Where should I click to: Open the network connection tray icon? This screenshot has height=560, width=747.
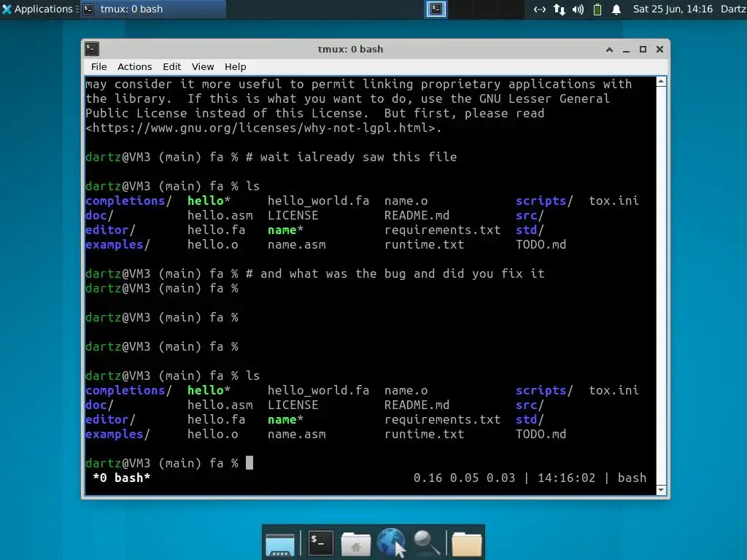pyautogui.click(x=539, y=9)
